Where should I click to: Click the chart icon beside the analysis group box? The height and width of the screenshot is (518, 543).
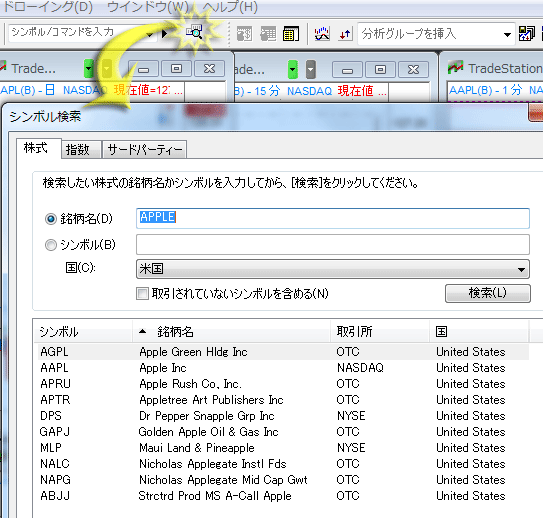527,34
